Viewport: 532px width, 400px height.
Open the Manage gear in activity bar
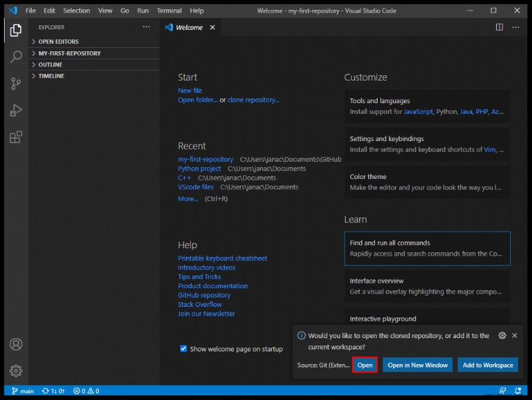click(15, 371)
